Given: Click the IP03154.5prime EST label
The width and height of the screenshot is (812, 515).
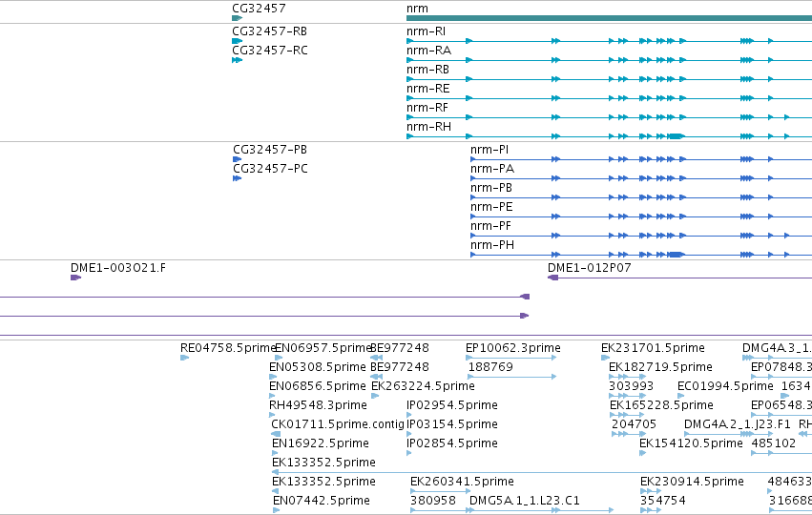Looking at the screenshot, I should click(x=452, y=424).
